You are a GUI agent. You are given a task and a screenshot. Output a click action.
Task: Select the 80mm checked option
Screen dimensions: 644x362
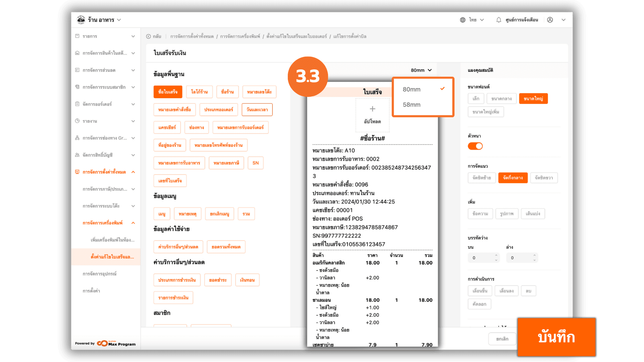tap(412, 89)
